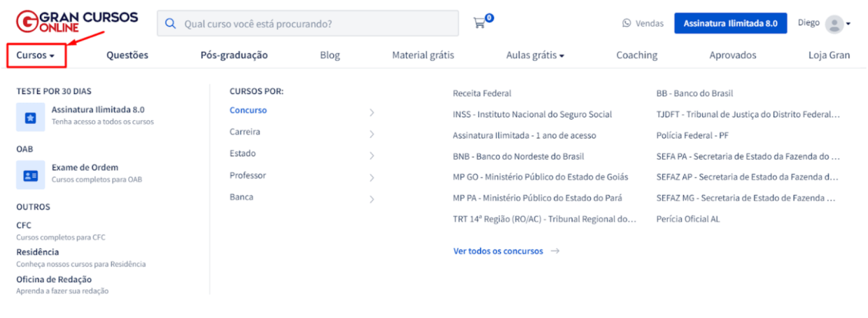Open Assinatura Ilimitada 1 ano de acesso

pyautogui.click(x=524, y=135)
